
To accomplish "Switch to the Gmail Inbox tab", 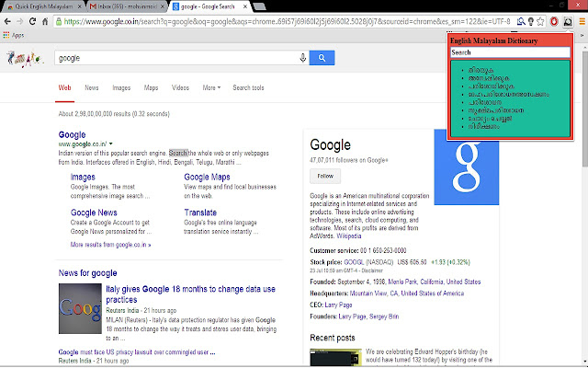I will (127, 6).
